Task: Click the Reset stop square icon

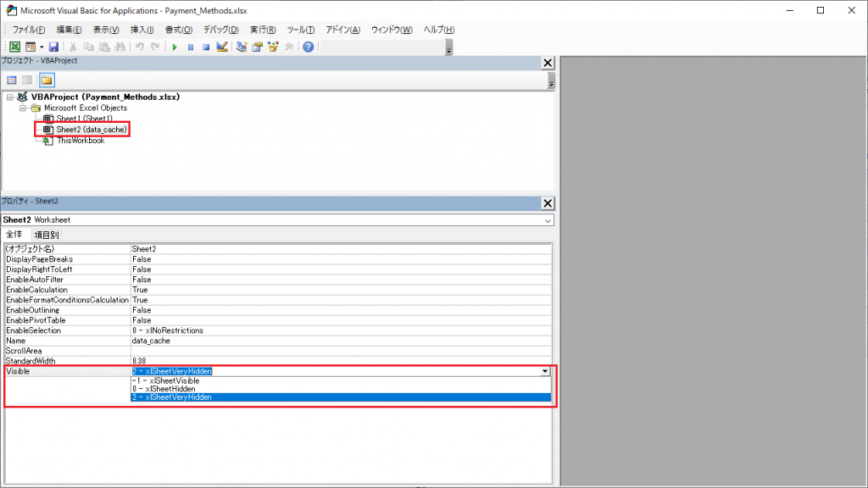Action: [206, 47]
